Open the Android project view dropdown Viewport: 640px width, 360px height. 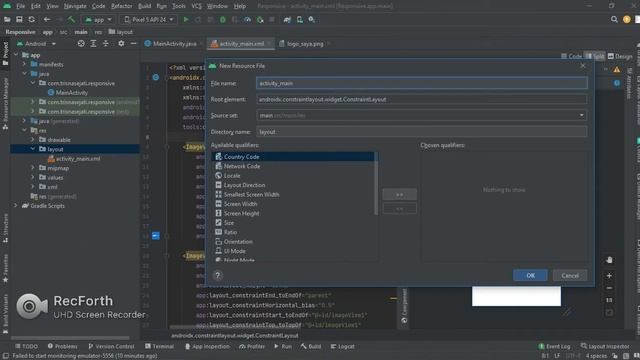tap(36, 44)
